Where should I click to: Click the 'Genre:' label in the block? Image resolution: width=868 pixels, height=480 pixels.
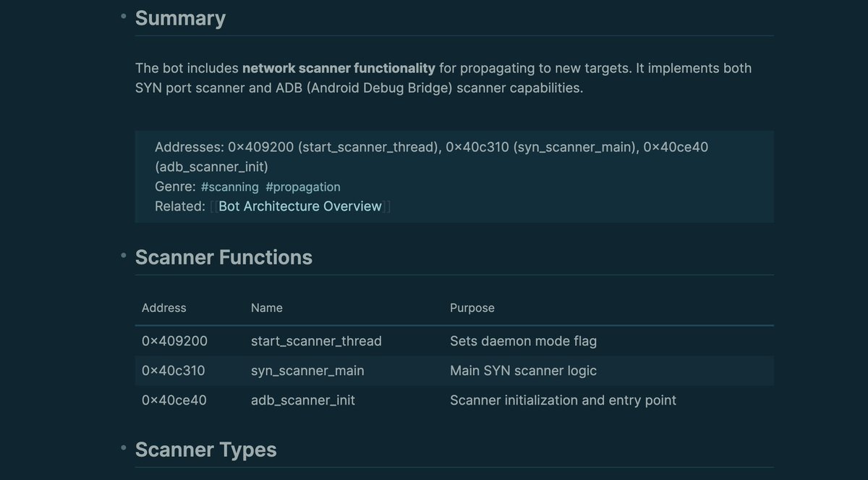pos(175,187)
